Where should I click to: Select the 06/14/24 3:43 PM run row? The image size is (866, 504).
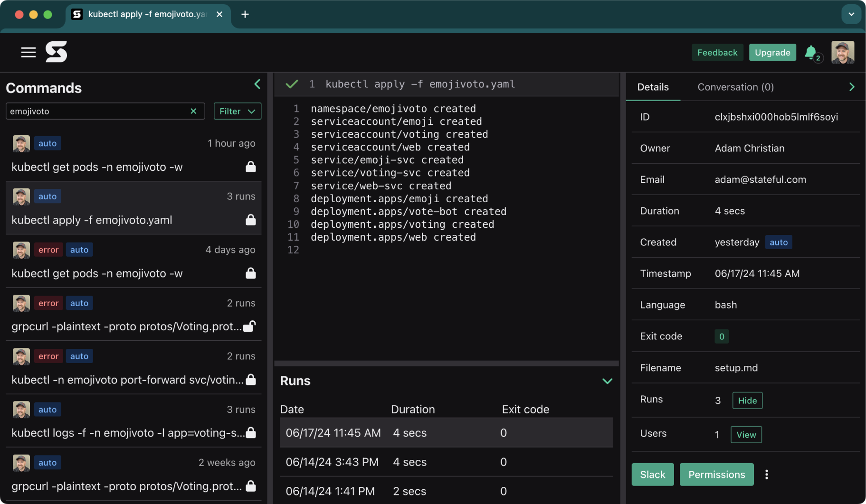coord(446,462)
